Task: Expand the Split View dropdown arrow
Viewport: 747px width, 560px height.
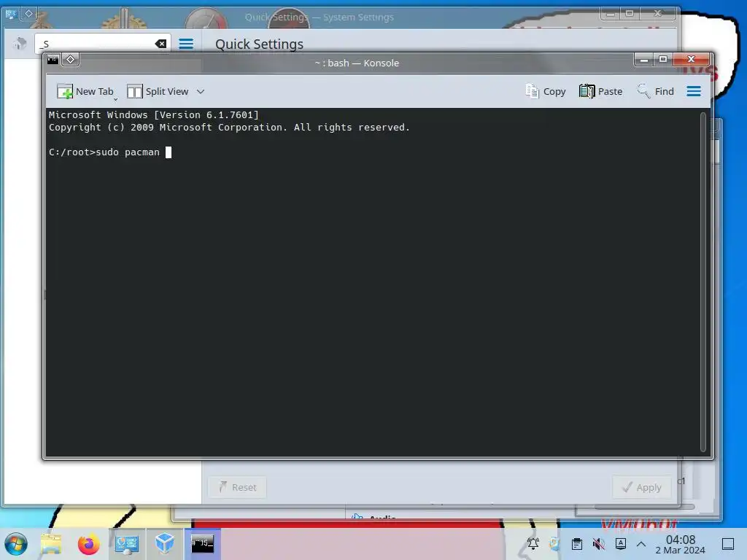Action: point(201,91)
